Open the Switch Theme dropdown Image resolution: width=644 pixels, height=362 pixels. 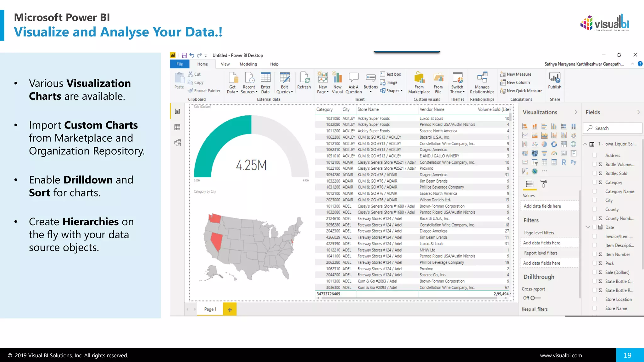(x=457, y=90)
